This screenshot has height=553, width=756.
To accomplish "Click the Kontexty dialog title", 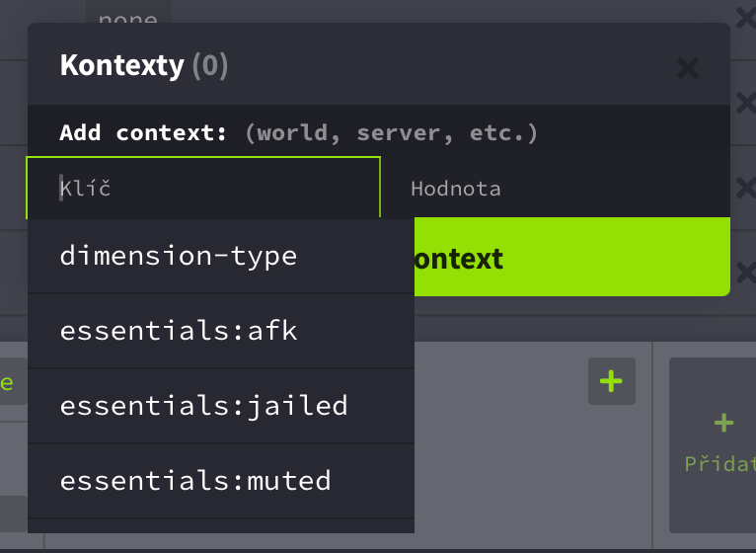I will tap(121, 66).
